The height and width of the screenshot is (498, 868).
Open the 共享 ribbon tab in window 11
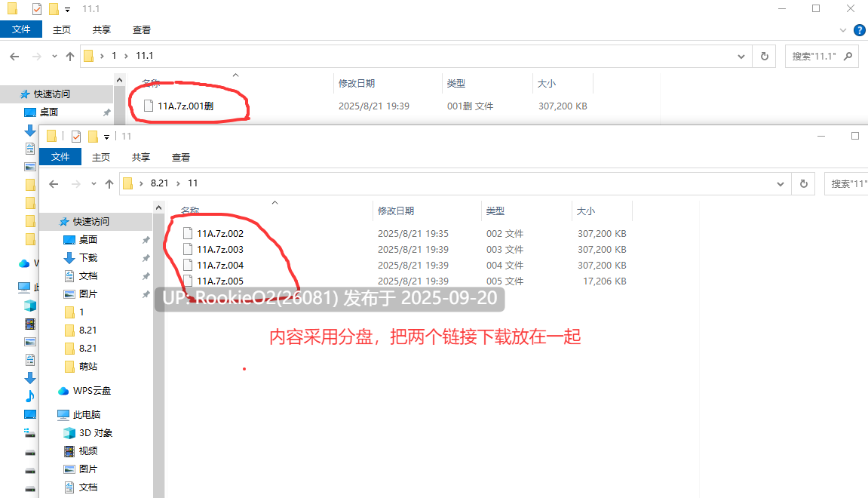coord(140,157)
